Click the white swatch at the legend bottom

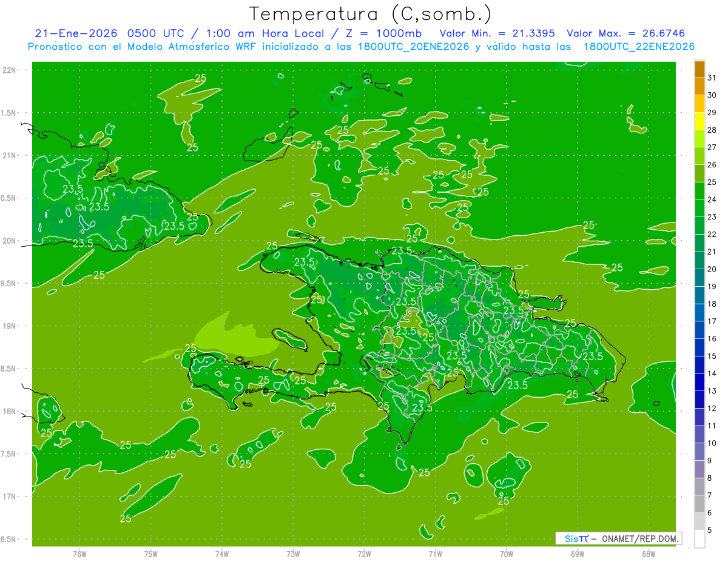coord(699,538)
